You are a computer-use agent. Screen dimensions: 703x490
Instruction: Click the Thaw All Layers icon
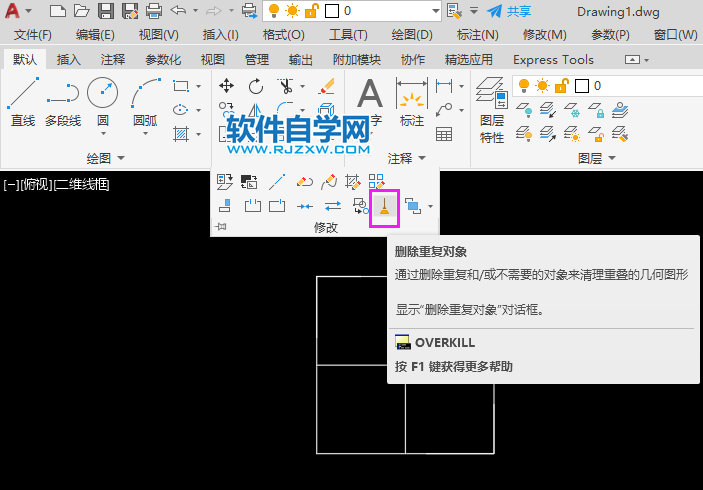(x=572, y=134)
